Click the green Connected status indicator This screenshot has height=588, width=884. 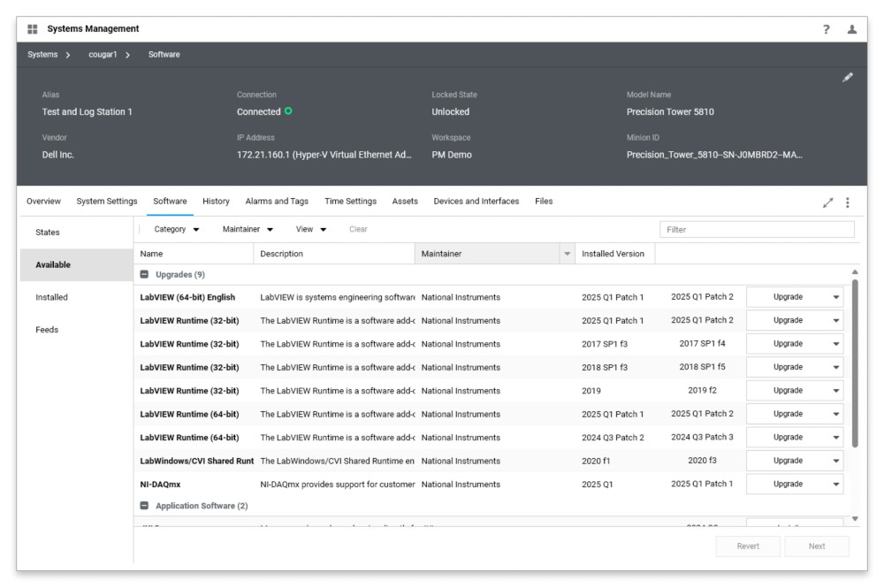[x=288, y=111]
